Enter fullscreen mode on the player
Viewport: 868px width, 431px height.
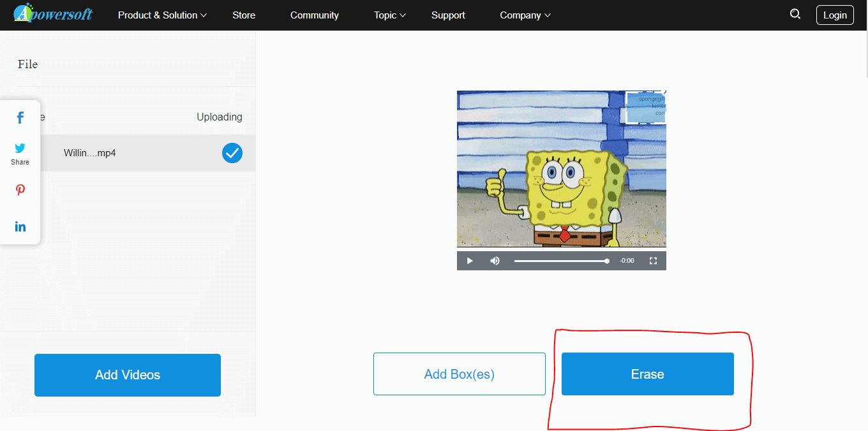[x=653, y=260]
